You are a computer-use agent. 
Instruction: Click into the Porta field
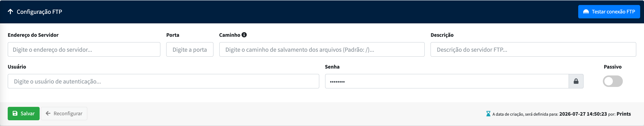click(190, 50)
